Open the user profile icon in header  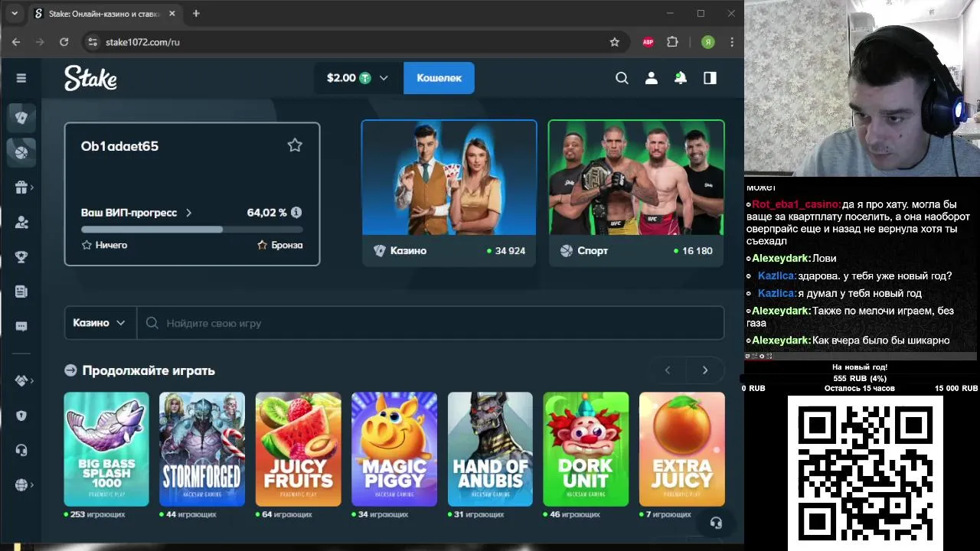651,78
